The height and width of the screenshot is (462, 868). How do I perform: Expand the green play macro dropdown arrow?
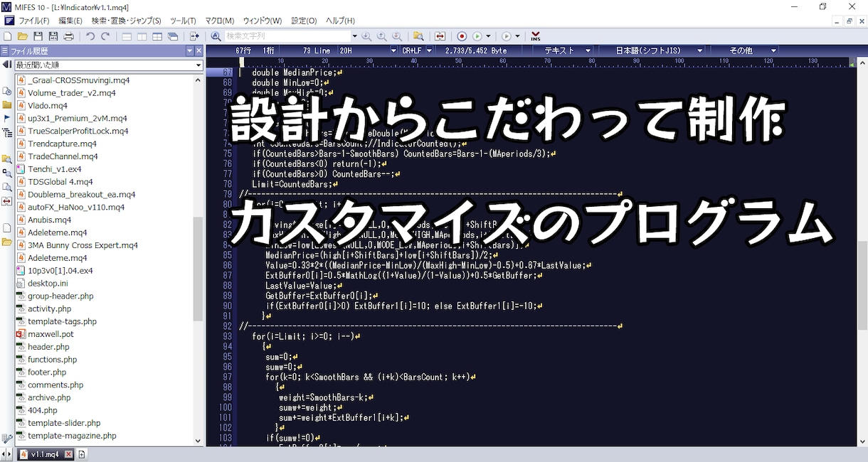coord(489,36)
